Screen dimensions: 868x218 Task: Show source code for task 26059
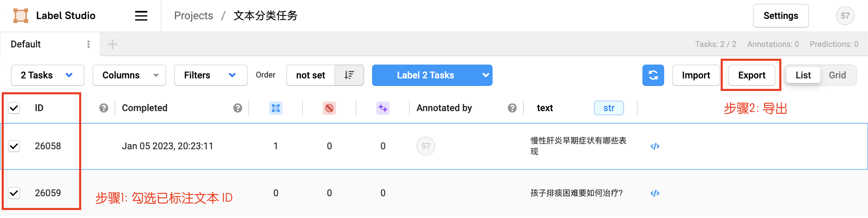[655, 193]
